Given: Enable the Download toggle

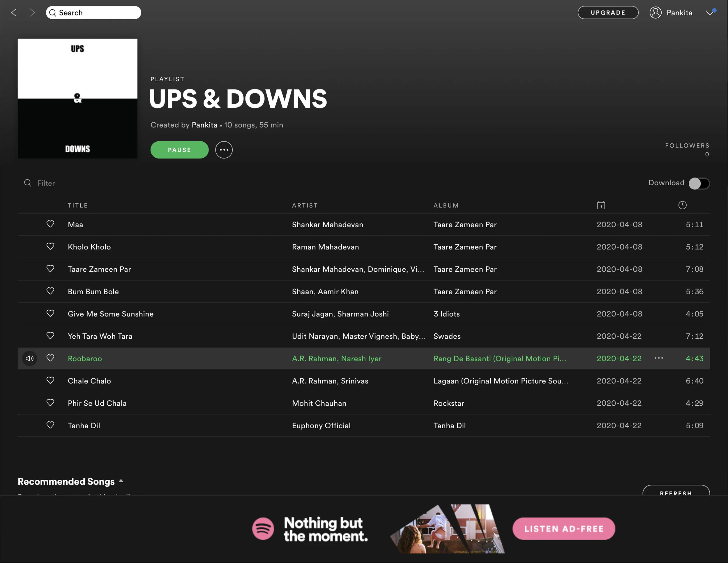Looking at the screenshot, I should coord(699,183).
